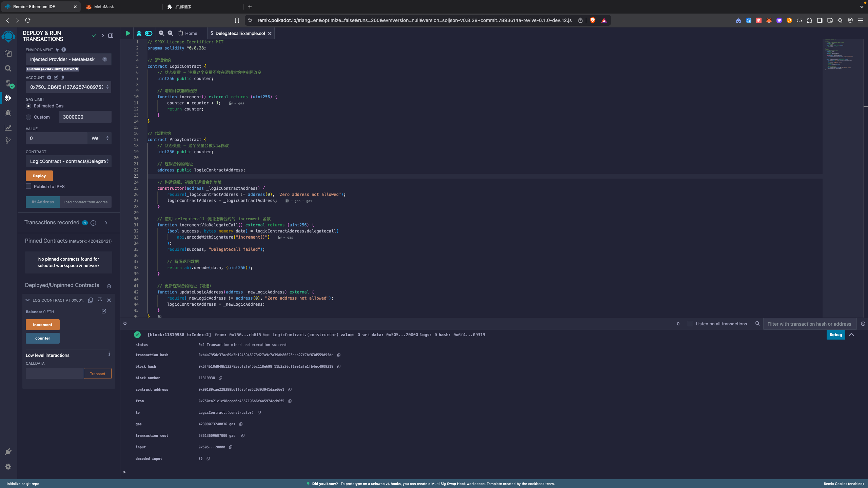Open the Plugin manager icon
The width and height of the screenshot is (868, 488).
point(8,452)
